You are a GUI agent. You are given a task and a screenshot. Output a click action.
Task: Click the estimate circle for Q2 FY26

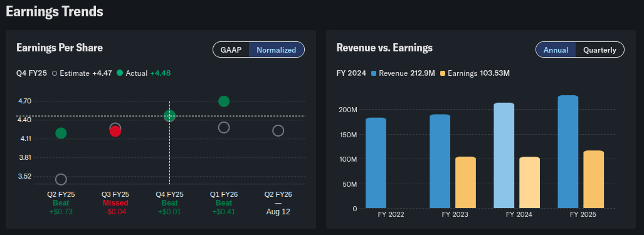point(278,130)
